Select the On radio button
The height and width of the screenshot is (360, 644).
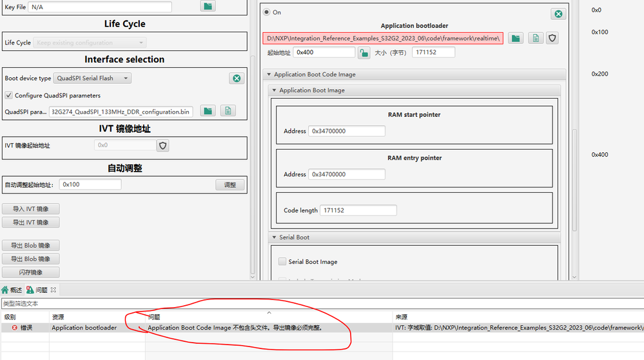[266, 12]
